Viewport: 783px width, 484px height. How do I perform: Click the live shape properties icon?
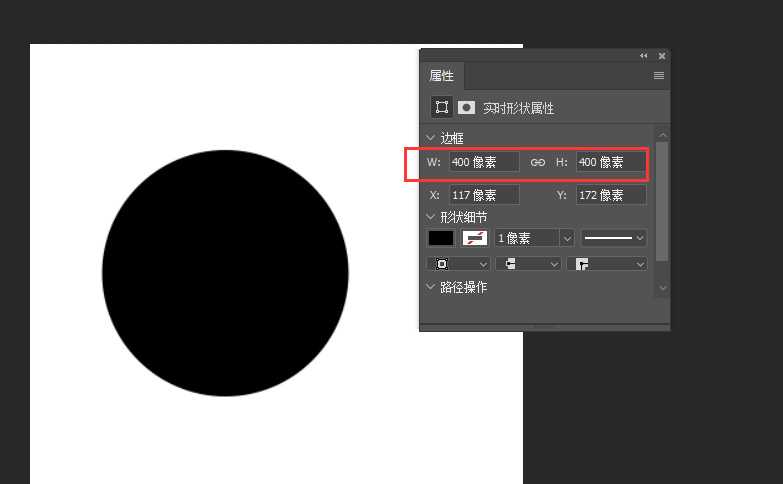click(x=441, y=107)
